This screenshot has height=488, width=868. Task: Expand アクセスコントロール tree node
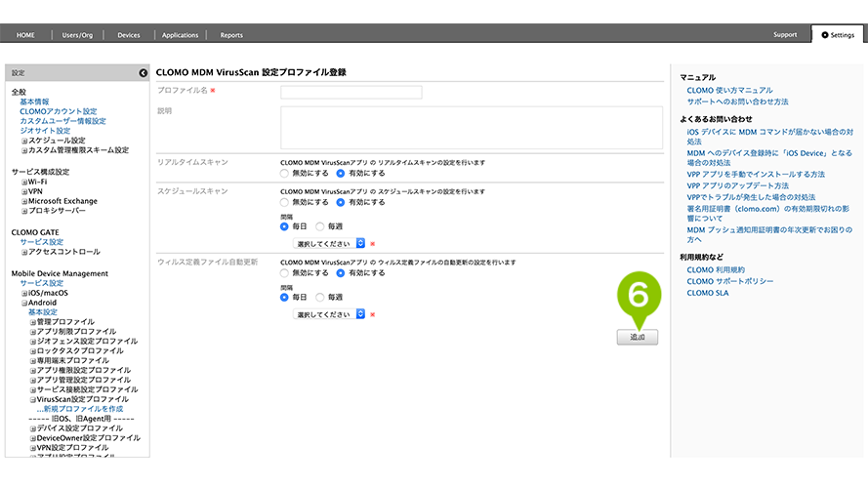pos(24,252)
